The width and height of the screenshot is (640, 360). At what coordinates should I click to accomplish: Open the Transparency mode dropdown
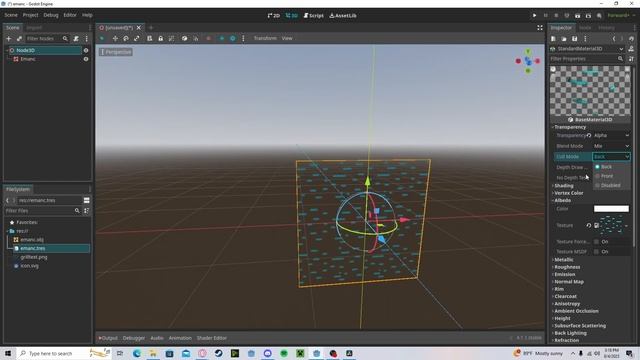point(611,136)
